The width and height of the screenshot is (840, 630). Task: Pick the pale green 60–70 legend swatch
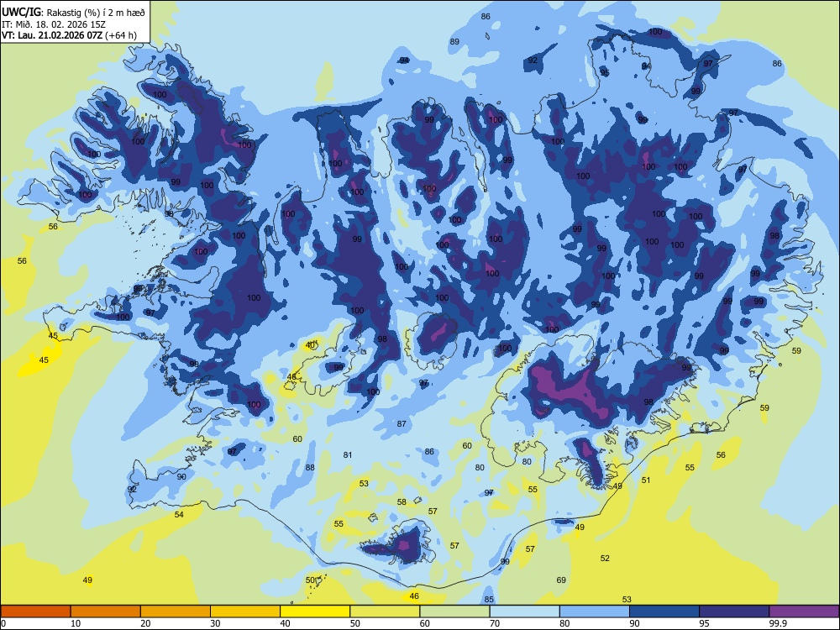tap(454, 612)
